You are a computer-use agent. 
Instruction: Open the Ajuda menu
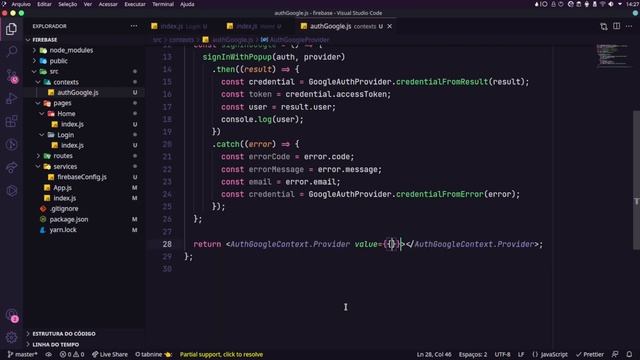pos(187,4)
